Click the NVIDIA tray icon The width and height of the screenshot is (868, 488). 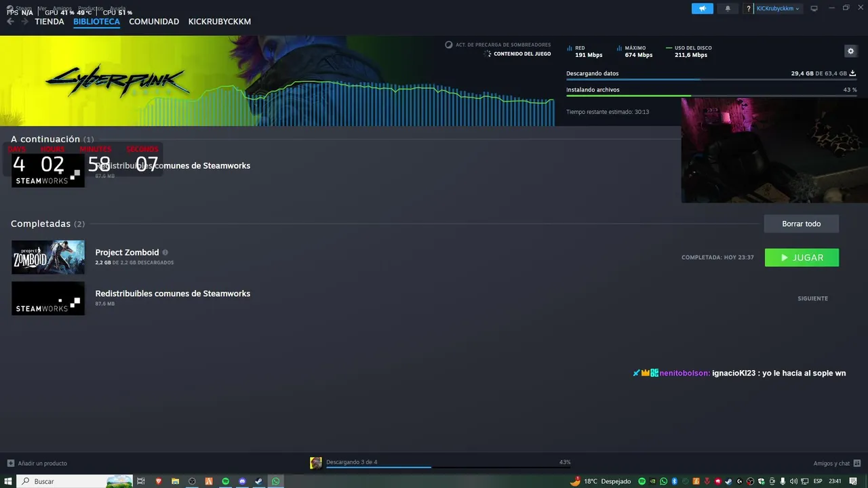coord(652,481)
